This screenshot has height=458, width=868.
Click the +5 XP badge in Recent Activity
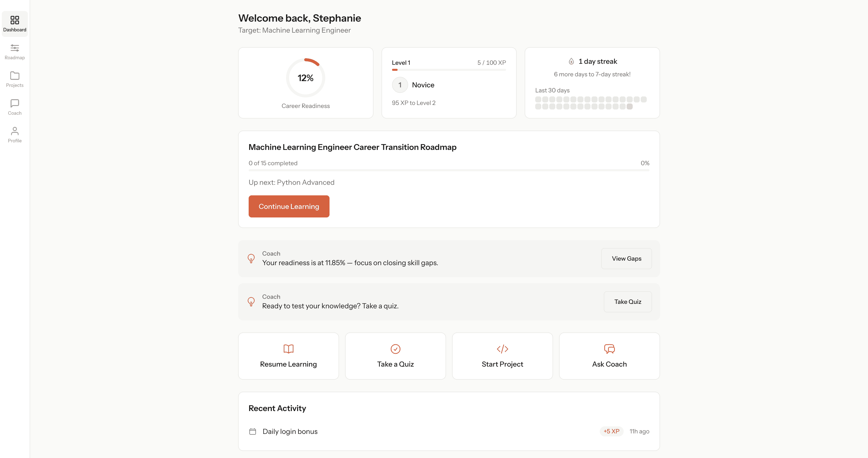click(611, 431)
